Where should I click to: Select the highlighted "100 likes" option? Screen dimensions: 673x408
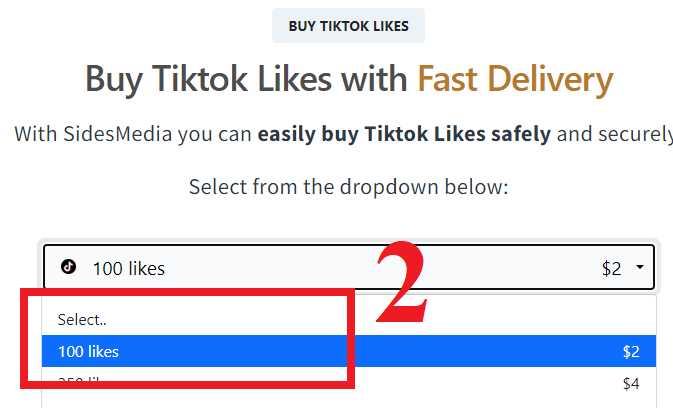tap(349, 351)
